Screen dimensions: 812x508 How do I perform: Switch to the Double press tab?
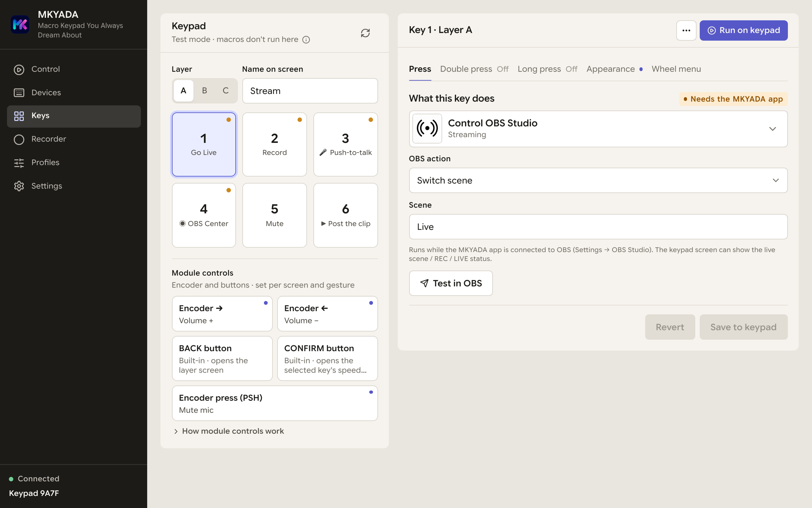click(x=474, y=69)
